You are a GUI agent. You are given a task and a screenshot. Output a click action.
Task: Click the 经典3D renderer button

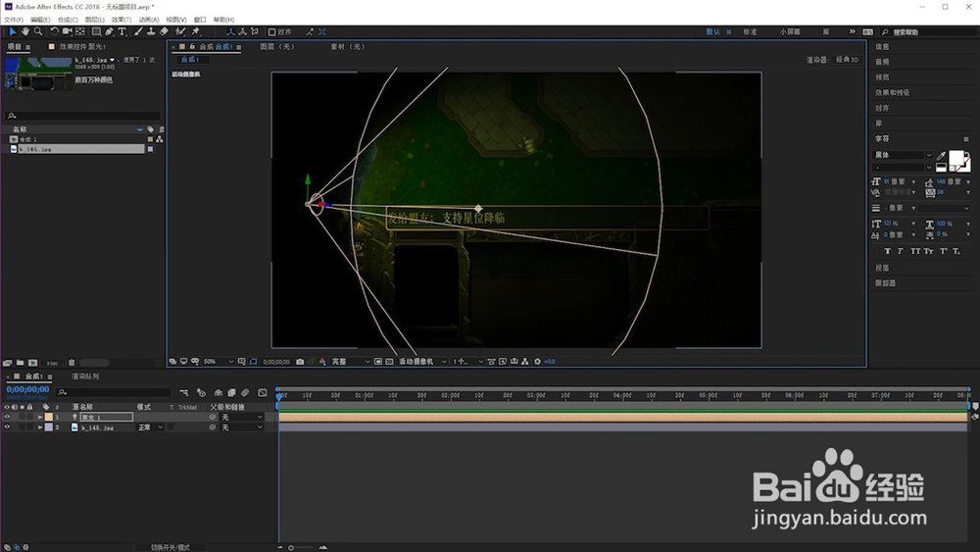(x=848, y=60)
